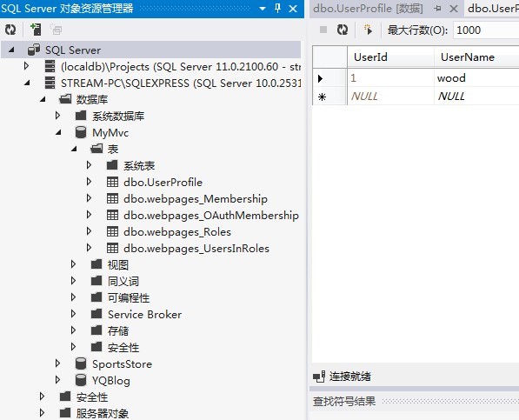Click the group objects toolbar icon
The image size is (519, 420).
pyautogui.click(x=57, y=30)
